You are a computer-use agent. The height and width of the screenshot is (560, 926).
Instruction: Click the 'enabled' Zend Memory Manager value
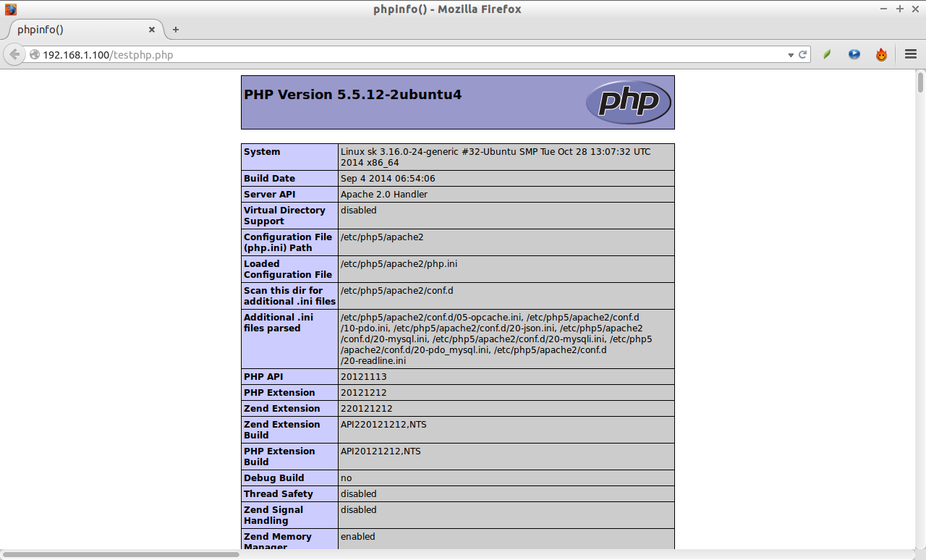coord(358,537)
